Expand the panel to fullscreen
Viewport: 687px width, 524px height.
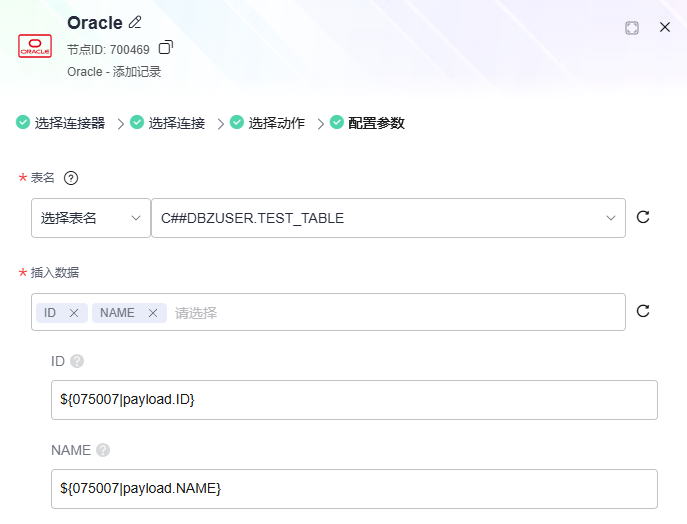pos(632,28)
